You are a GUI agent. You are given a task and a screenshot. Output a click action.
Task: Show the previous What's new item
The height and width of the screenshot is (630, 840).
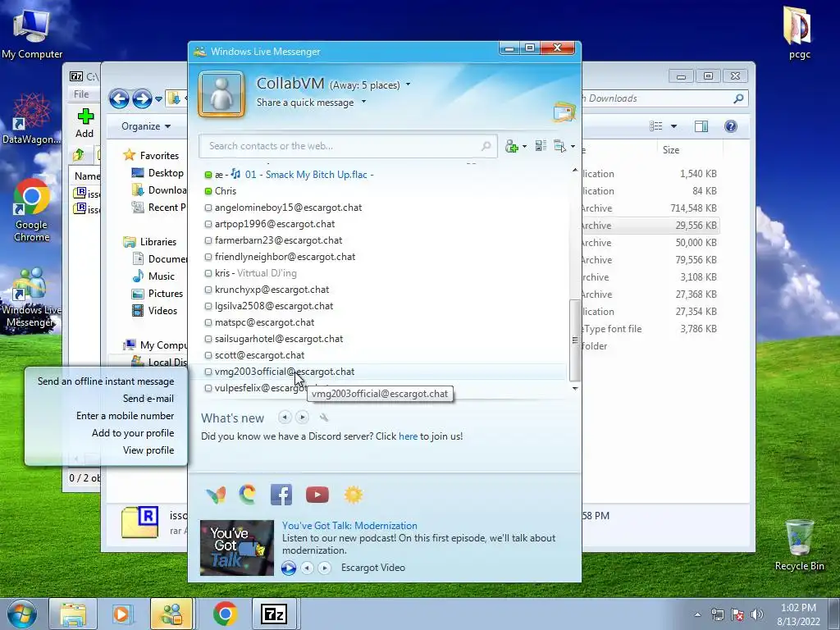[285, 417]
